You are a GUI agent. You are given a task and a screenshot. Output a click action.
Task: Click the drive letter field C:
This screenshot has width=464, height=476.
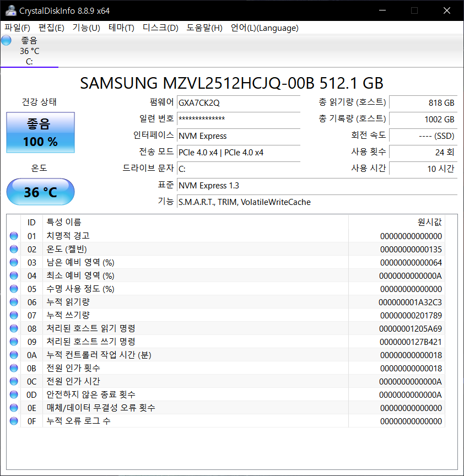pos(239,169)
